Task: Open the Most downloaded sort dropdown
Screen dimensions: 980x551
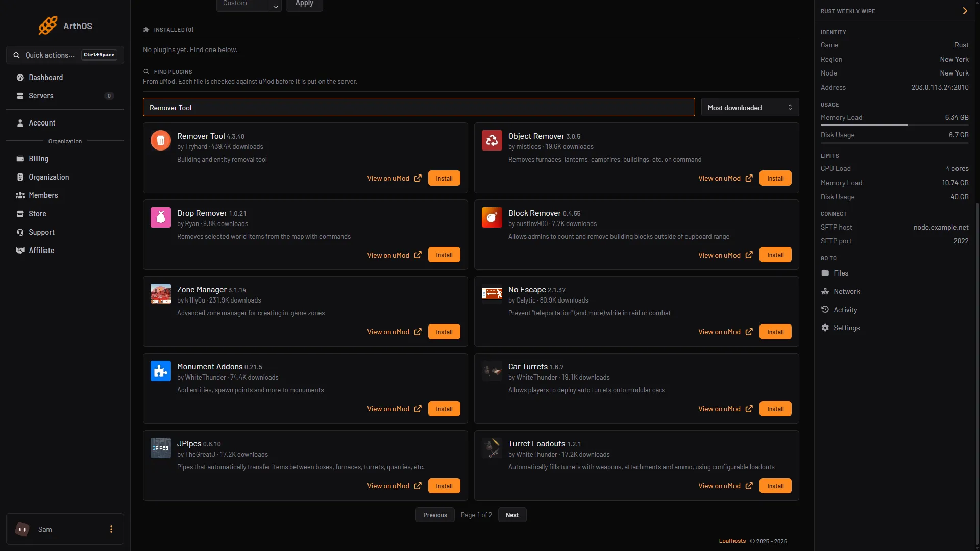Action: coord(750,108)
